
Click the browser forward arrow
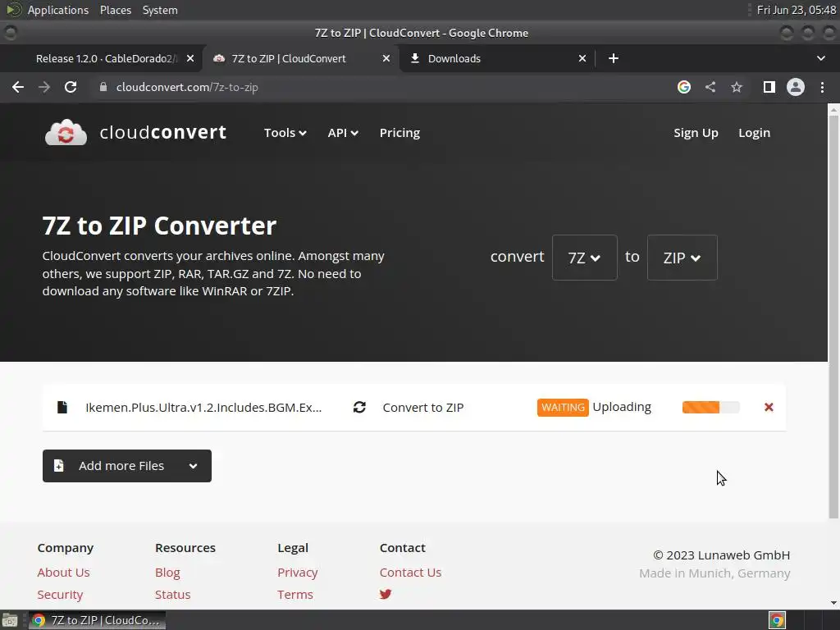pyautogui.click(x=44, y=87)
